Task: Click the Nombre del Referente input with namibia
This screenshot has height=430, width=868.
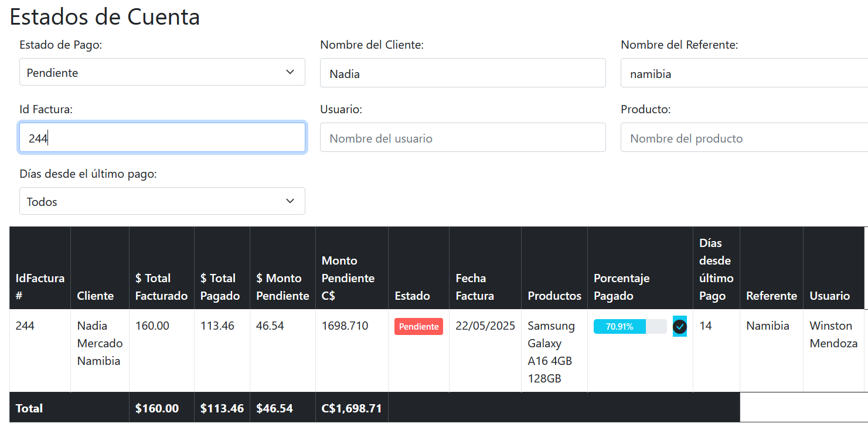Action: [743, 73]
